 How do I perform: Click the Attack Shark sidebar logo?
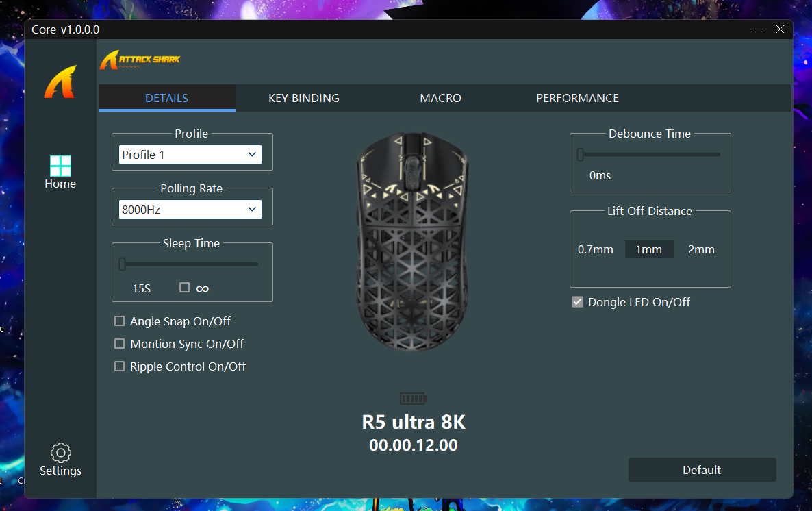point(60,82)
